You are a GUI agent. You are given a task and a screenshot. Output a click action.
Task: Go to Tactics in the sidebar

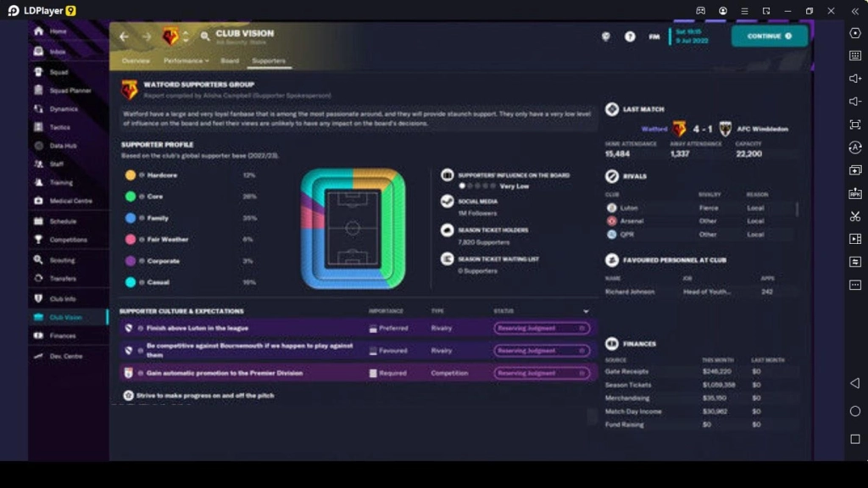60,127
